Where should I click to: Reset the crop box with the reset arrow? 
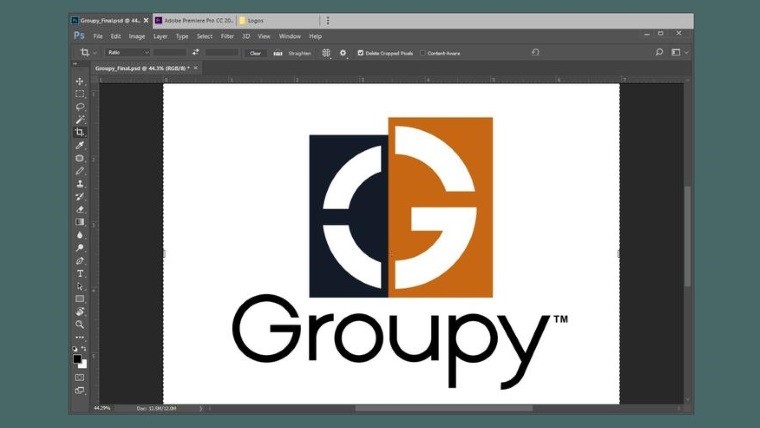coord(535,52)
